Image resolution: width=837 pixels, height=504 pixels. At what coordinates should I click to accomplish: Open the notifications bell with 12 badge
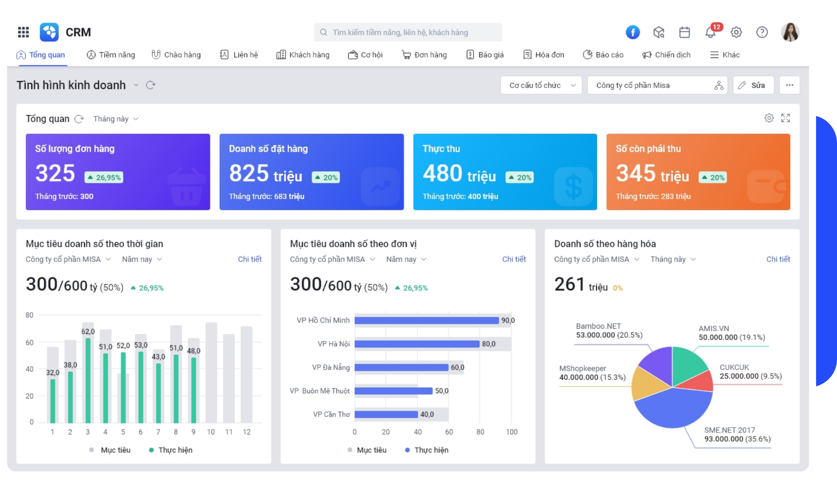coord(711,32)
